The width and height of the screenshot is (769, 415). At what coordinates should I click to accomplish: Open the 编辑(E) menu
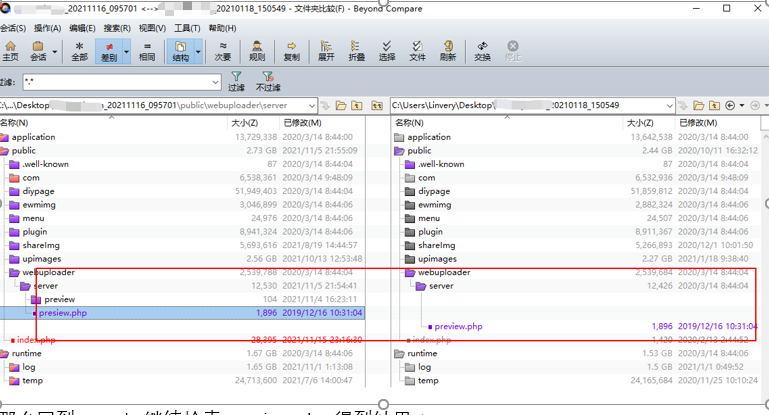82,28
